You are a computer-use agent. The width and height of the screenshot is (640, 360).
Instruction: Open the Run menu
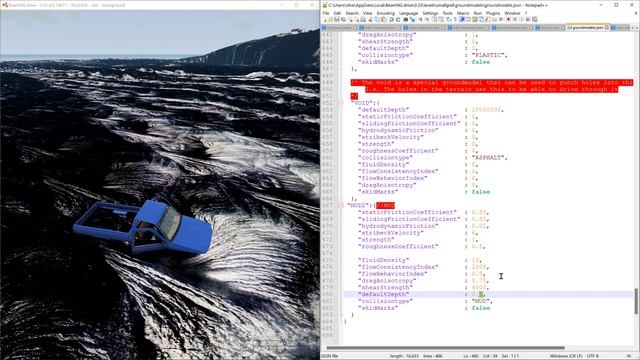pos(478,13)
